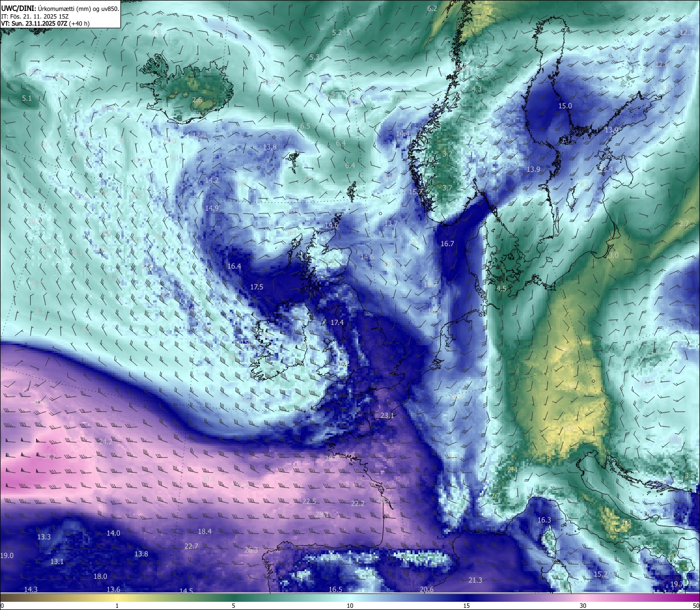Click the colour scale tick label 30

(x=583, y=606)
